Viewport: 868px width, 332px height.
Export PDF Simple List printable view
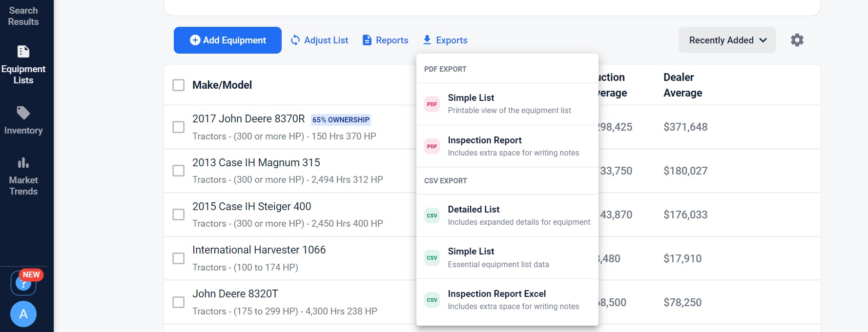(x=507, y=104)
